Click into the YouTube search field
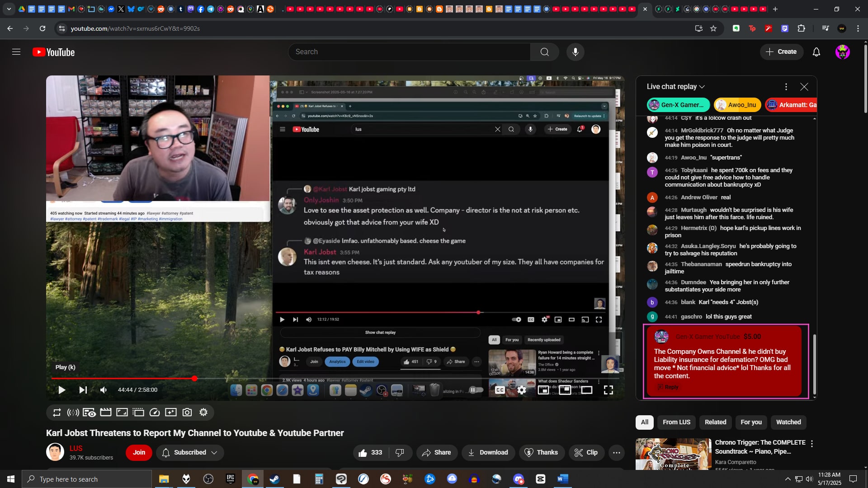 click(409, 52)
